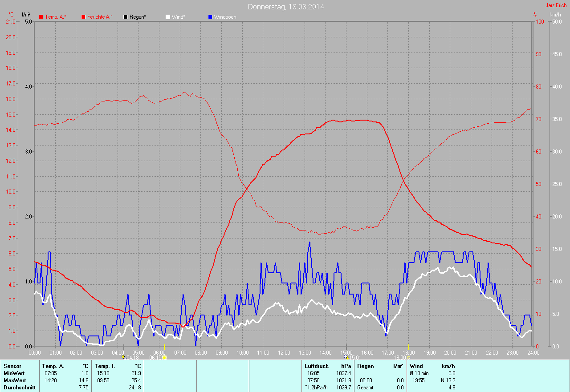The width and height of the screenshot is (570, 392).
Task: Click the Luftdruck minimum time '16:05'
Action: 313,373
